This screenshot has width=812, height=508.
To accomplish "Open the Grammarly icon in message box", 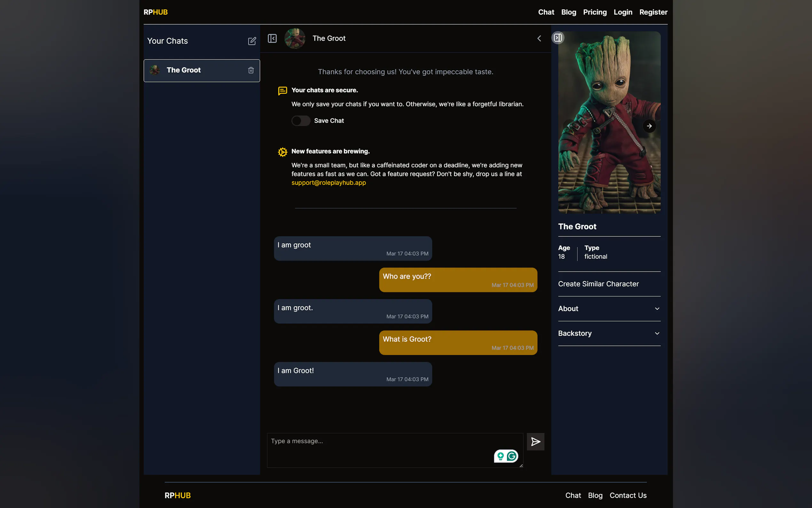I will pyautogui.click(x=511, y=456).
